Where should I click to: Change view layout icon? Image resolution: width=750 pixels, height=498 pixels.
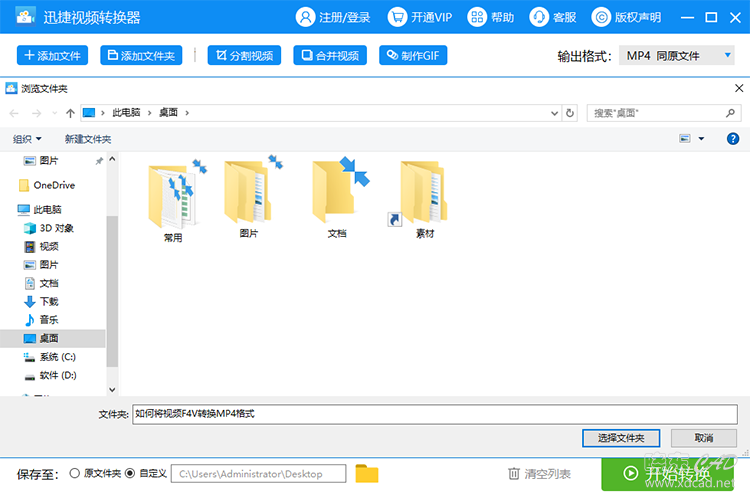[685, 139]
